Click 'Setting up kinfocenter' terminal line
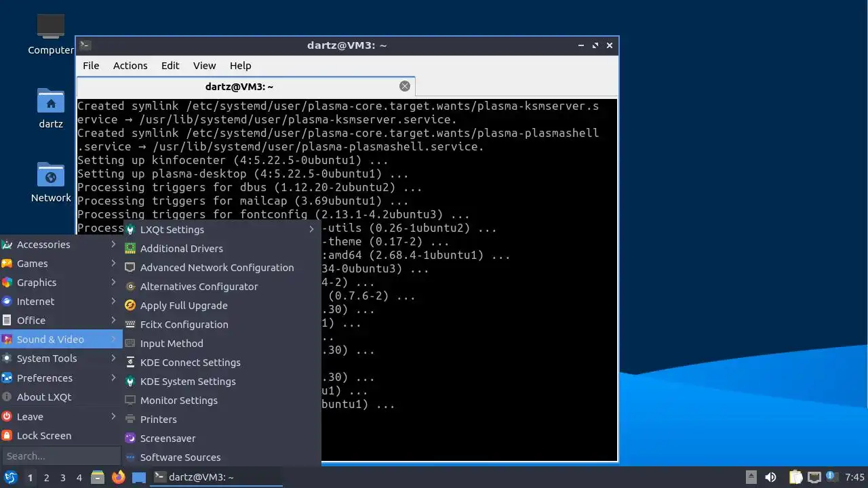The width and height of the screenshot is (868, 488). (233, 160)
